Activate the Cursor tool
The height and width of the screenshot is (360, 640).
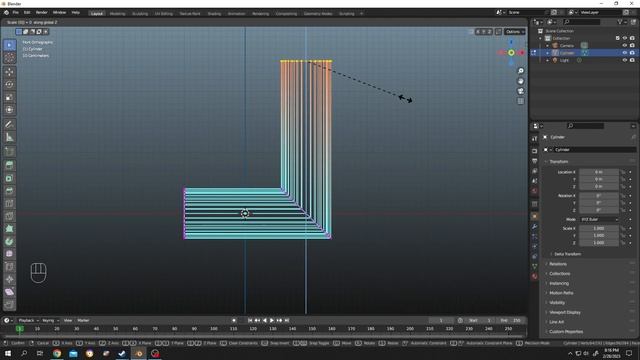(x=9, y=58)
